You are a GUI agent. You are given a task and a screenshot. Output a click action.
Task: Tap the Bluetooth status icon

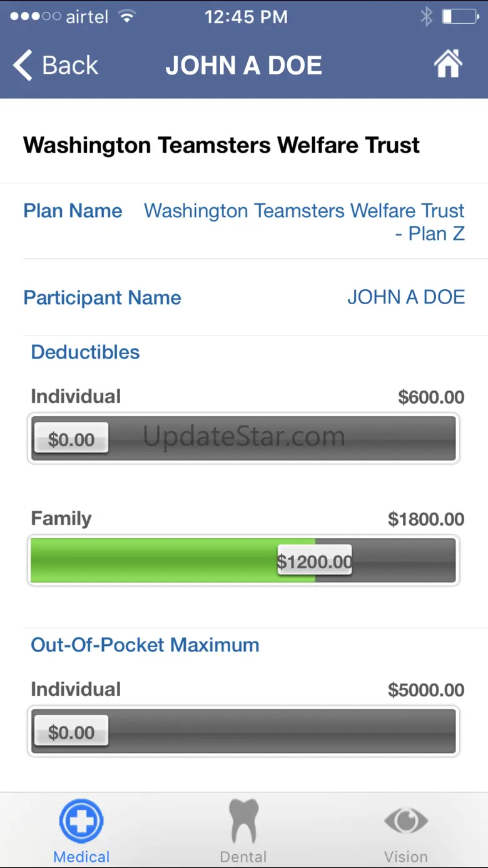point(427,16)
